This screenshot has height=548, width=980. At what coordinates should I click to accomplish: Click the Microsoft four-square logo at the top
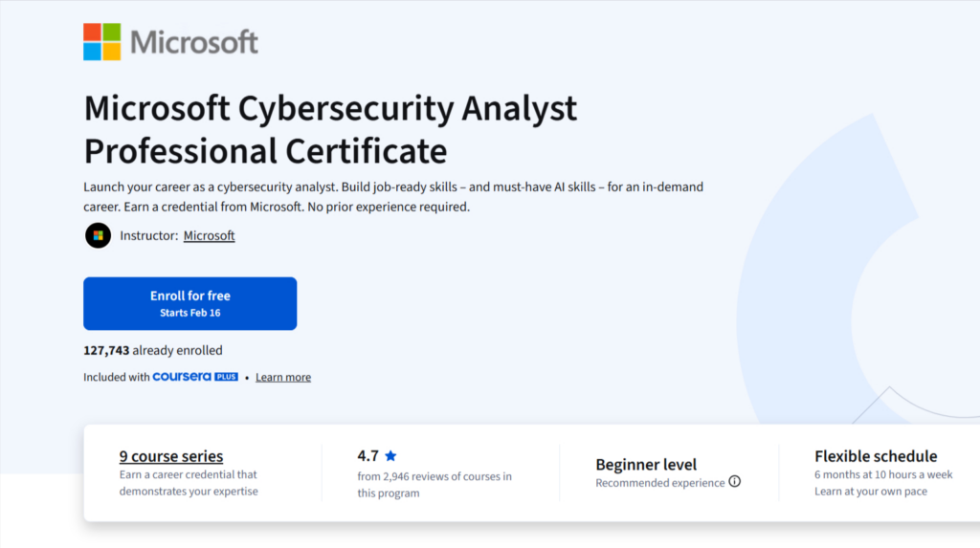pyautogui.click(x=102, y=42)
